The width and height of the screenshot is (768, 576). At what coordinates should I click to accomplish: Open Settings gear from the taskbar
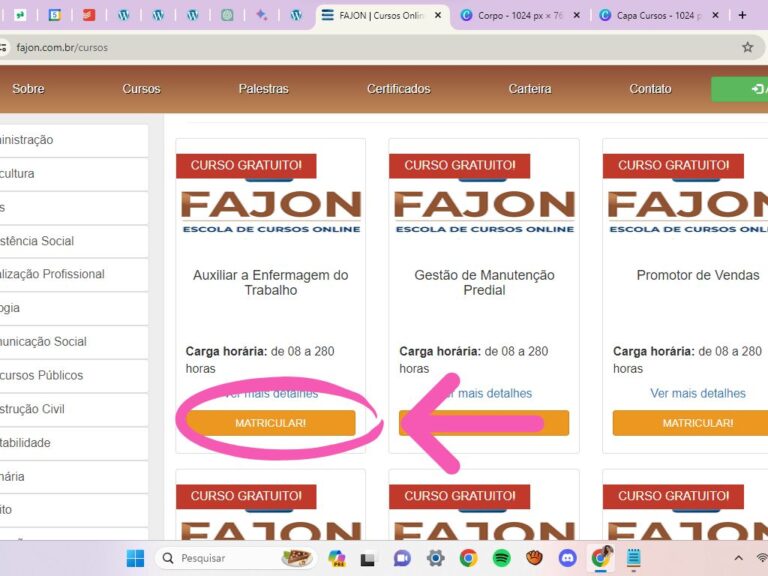pos(435,558)
